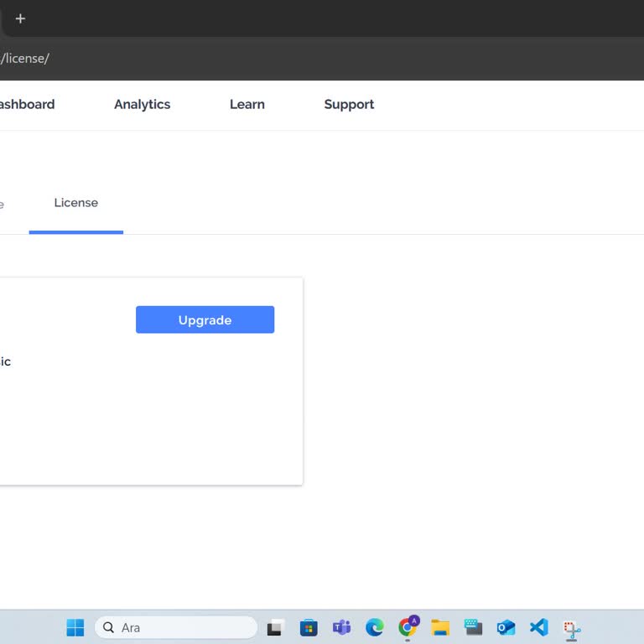Switch to the Google Chrome window
Viewport: 644px width, 644px height.
pos(408,627)
